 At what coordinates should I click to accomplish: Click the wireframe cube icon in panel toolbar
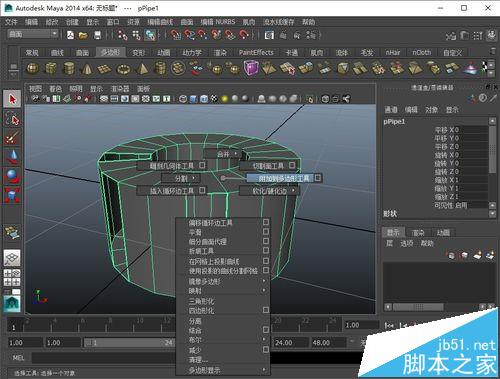click(x=183, y=99)
